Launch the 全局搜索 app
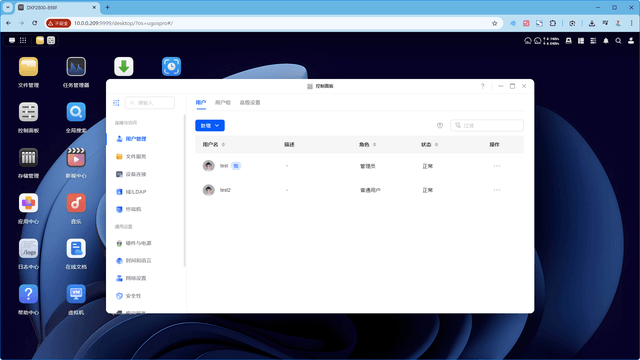This screenshot has width=640, height=360. point(76,112)
